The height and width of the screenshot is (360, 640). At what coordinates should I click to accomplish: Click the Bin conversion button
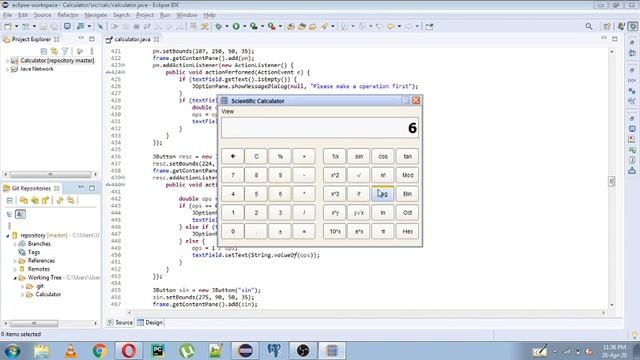point(407,194)
